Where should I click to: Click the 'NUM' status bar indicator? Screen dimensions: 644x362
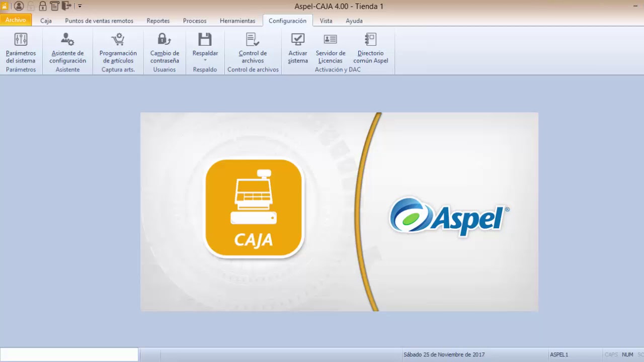[x=627, y=354]
